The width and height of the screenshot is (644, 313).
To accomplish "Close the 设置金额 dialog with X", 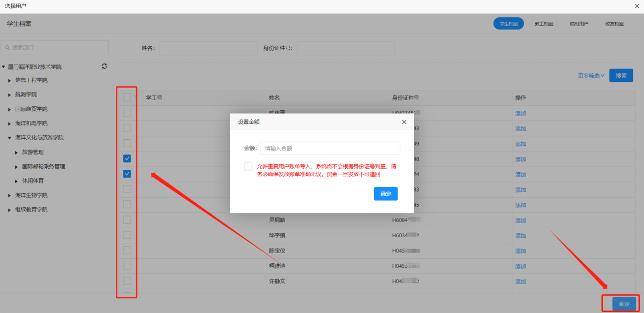I will click(x=404, y=122).
